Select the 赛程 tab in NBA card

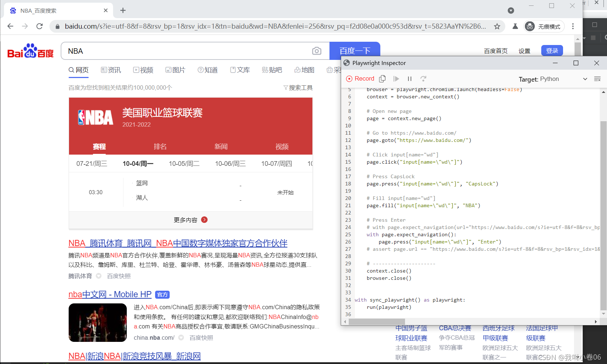[99, 147]
